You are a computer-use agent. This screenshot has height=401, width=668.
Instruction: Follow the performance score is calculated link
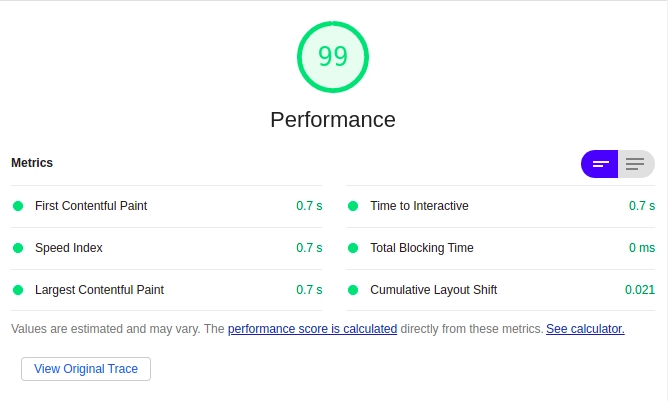coord(312,329)
